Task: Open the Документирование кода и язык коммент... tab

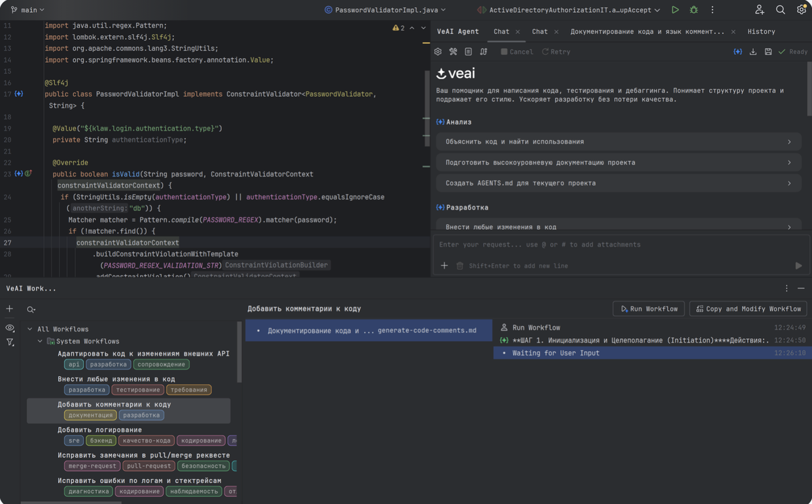Action: pyautogui.click(x=647, y=32)
